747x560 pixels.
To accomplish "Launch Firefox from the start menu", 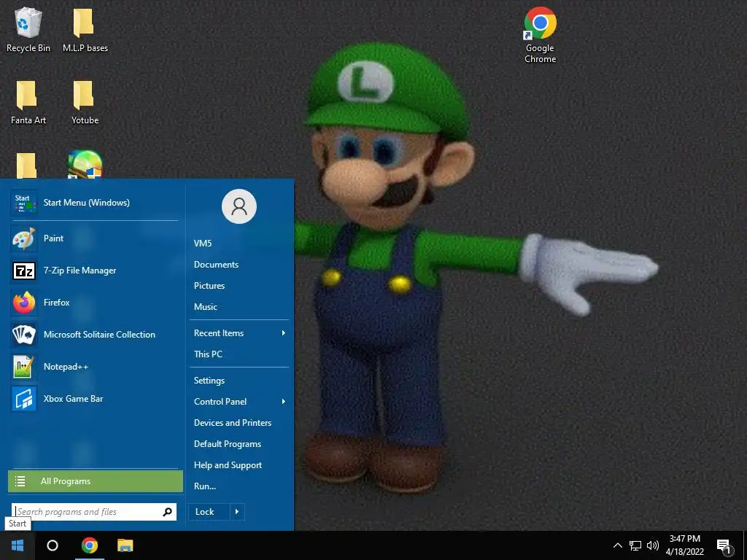I will [x=96, y=303].
